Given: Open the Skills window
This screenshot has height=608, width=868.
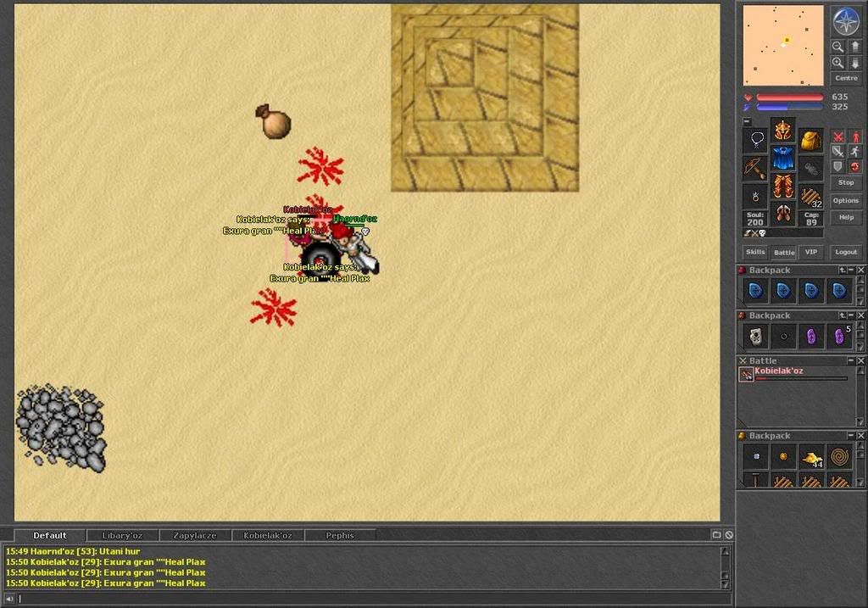Looking at the screenshot, I should (755, 252).
